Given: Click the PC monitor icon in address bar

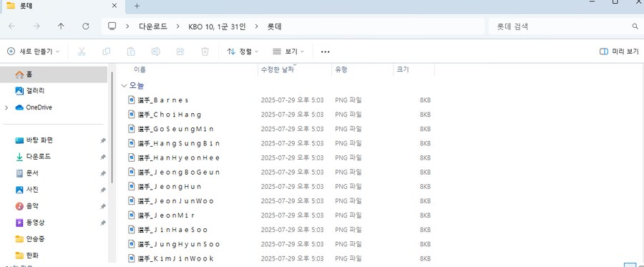Looking at the screenshot, I should 112,26.
